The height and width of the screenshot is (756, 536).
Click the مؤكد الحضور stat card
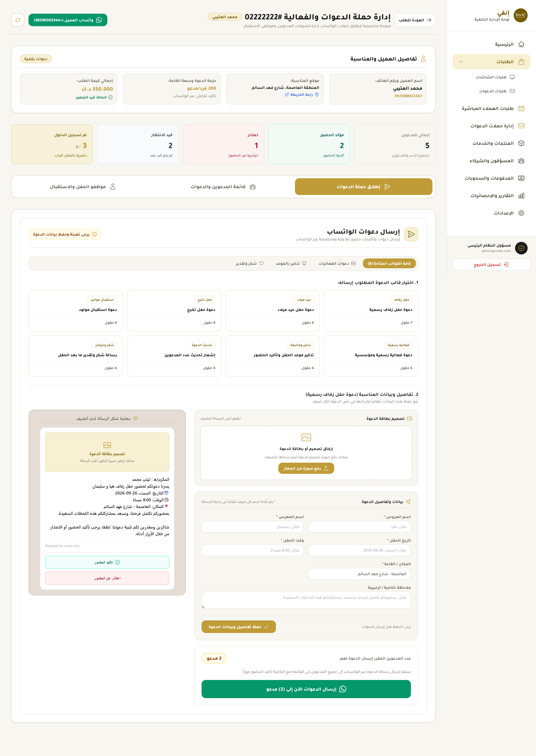click(x=309, y=144)
